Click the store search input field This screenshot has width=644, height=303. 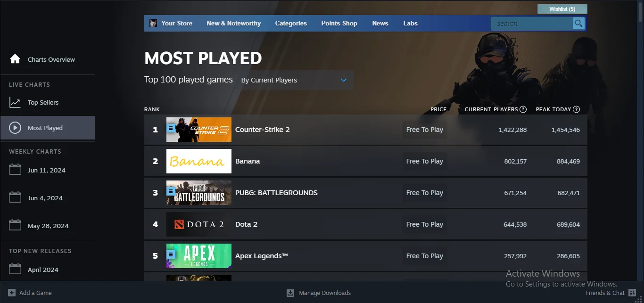530,24
